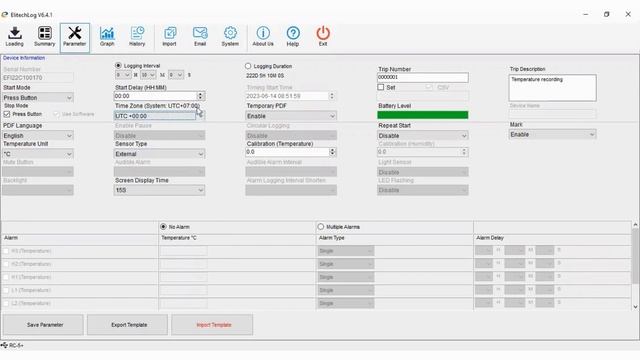The width and height of the screenshot is (640, 360).
Task: Open the Sensor Type External dropdown
Action: (159, 154)
